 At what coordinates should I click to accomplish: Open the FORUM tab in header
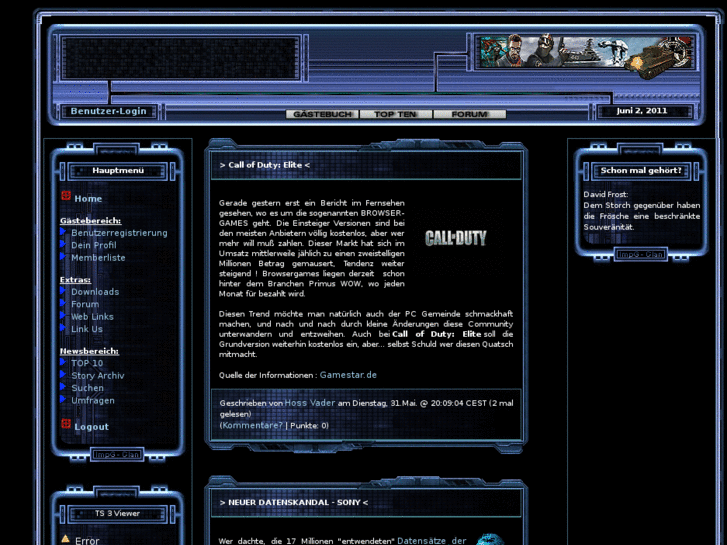coord(470,114)
